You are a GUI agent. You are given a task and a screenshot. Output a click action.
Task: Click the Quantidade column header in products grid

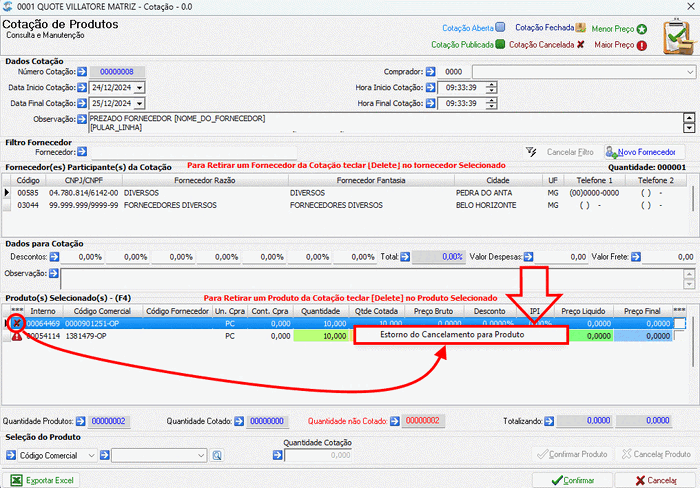tap(321, 311)
